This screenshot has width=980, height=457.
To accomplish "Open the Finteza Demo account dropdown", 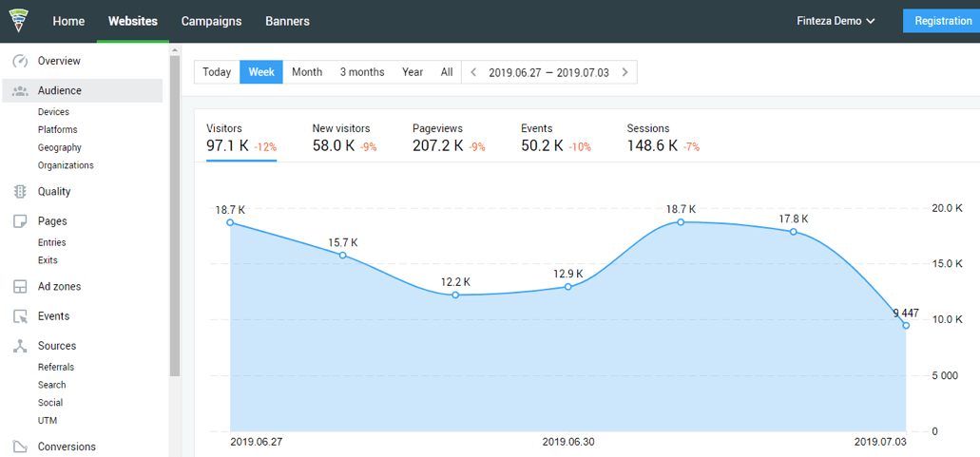I will [836, 21].
